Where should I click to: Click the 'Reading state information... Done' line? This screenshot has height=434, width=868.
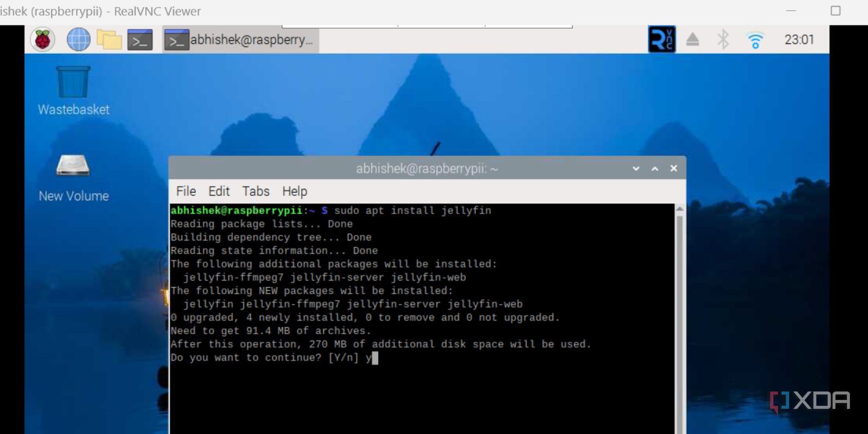pos(274,251)
